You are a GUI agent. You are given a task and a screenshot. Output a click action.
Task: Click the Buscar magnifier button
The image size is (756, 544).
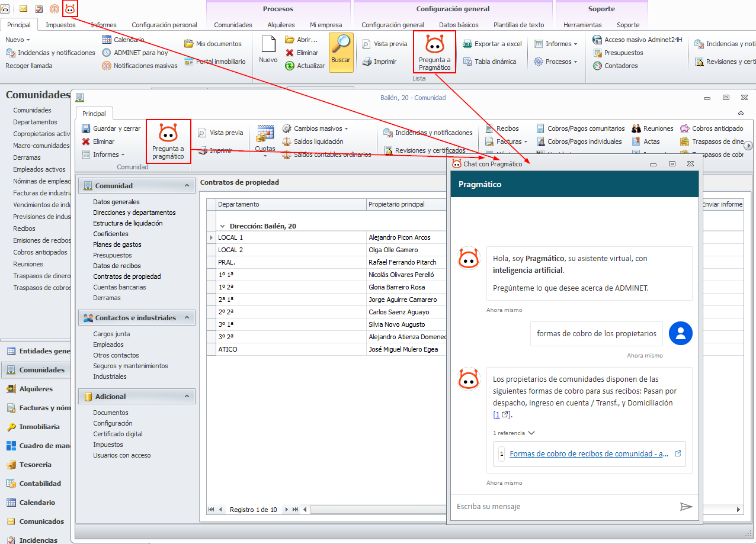341,52
